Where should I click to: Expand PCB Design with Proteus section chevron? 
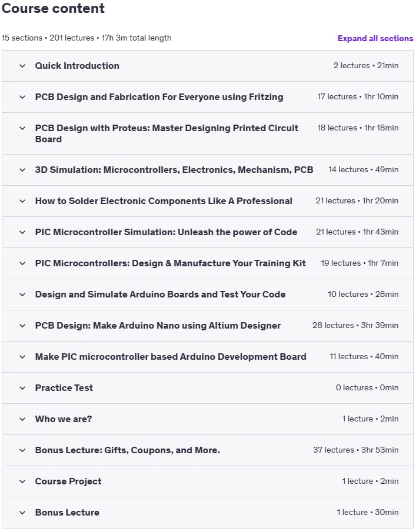point(22,128)
